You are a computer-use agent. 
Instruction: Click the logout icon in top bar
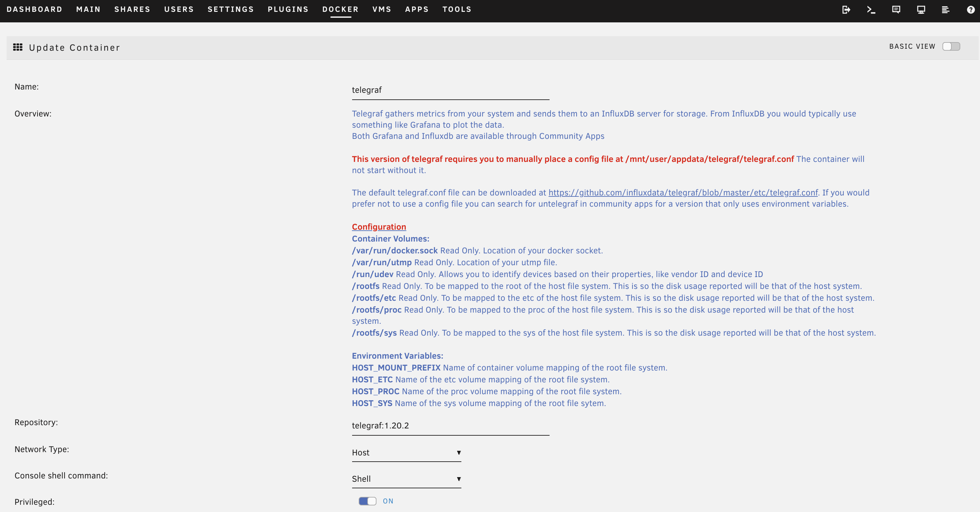point(846,10)
